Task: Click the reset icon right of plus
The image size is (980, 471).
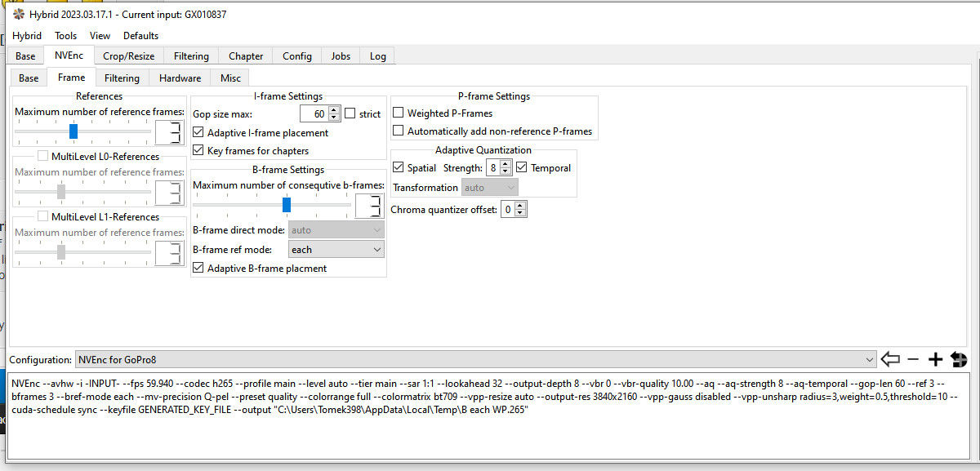Action: click(959, 359)
